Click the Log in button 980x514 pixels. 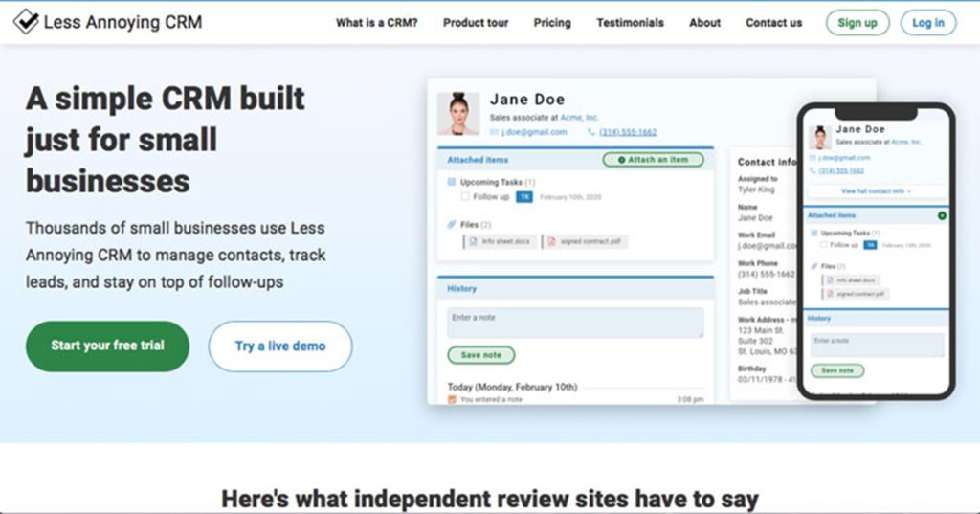928,23
